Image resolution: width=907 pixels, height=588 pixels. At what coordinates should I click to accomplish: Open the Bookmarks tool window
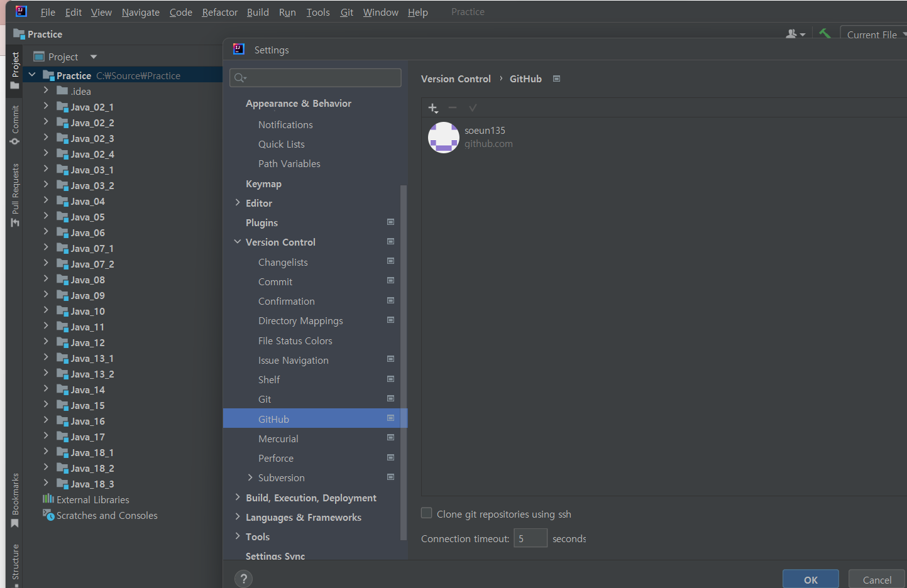(x=14, y=500)
